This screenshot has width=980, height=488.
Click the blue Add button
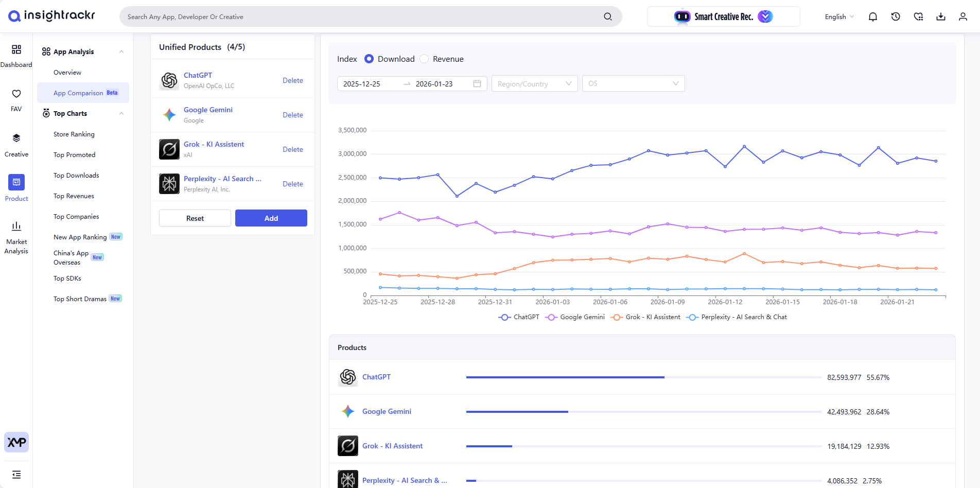tap(271, 218)
